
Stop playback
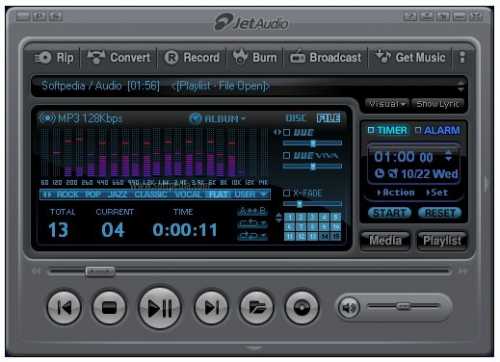[x=109, y=307]
